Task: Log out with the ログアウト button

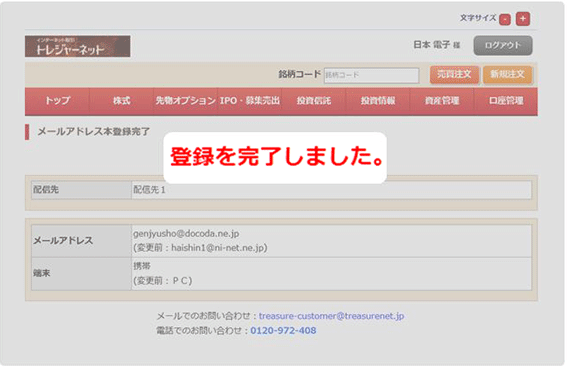Action: (503, 45)
